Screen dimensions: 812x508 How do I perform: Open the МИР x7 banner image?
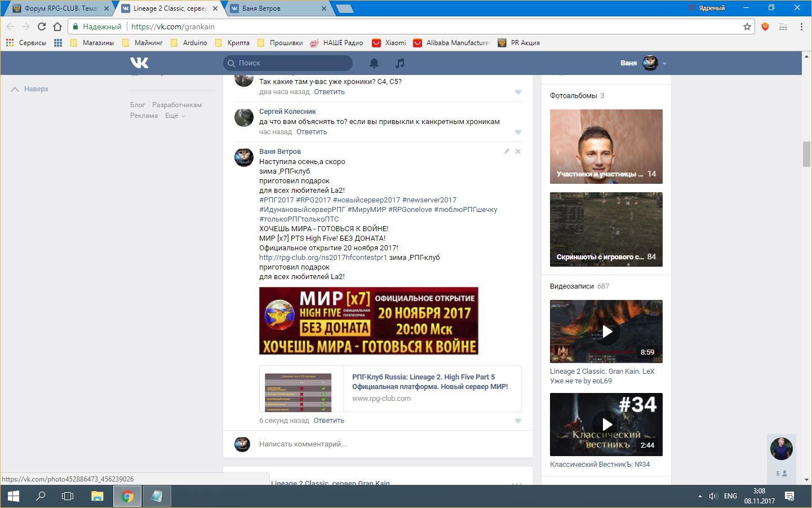tap(369, 321)
